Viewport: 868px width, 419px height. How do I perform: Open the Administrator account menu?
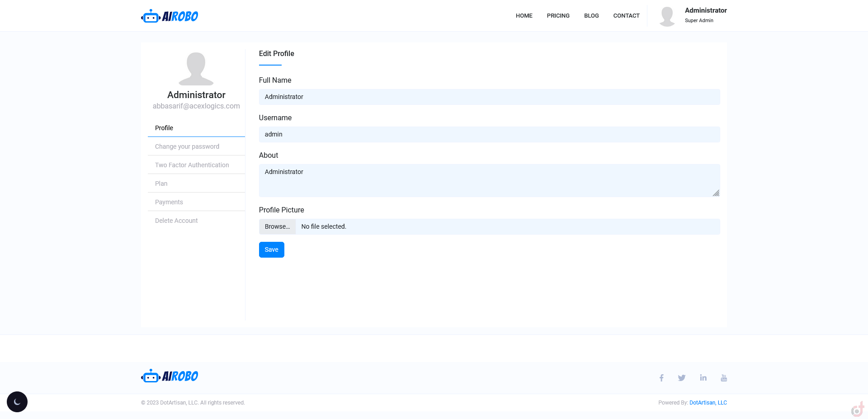(x=705, y=10)
